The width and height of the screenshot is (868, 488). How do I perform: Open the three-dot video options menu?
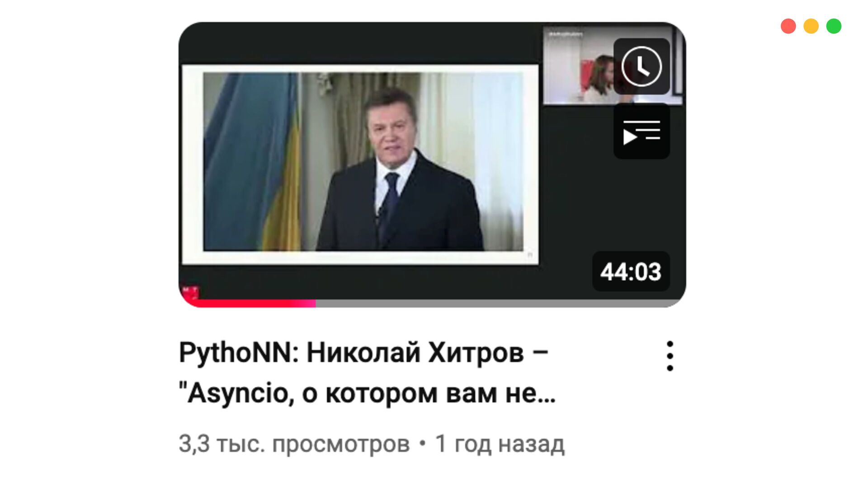(x=670, y=356)
